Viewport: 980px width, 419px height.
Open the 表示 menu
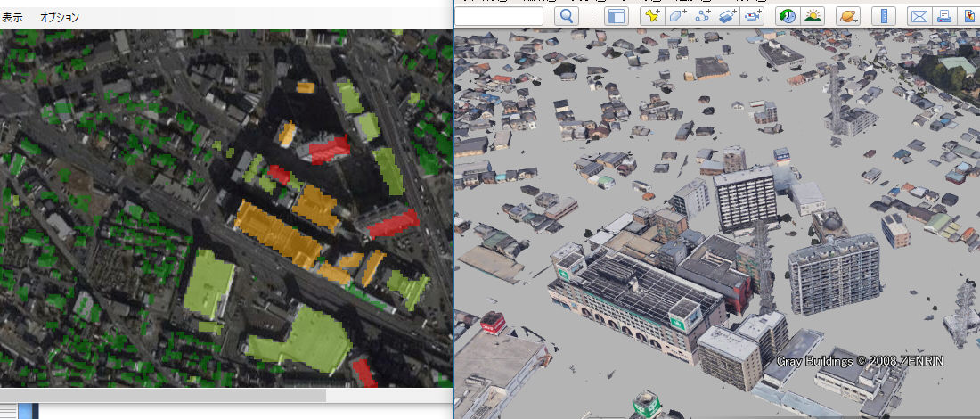coord(12,17)
